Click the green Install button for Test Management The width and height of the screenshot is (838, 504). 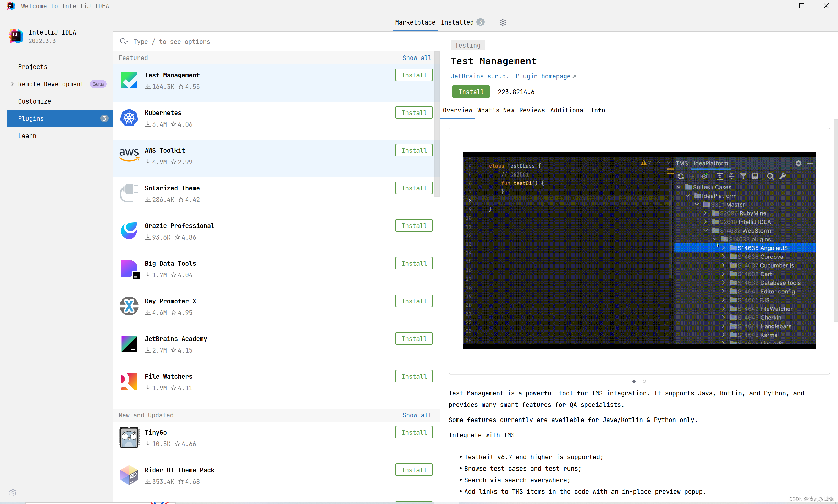[x=471, y=92]
